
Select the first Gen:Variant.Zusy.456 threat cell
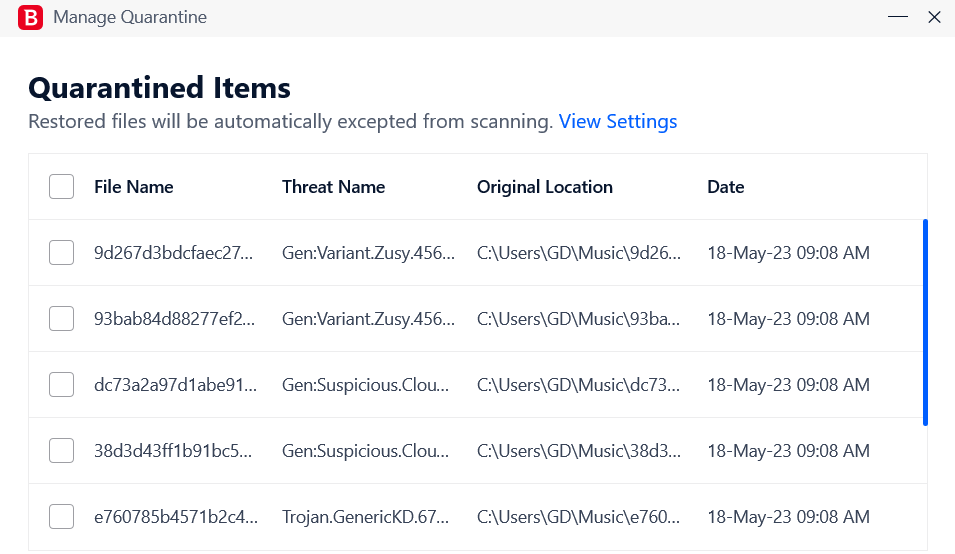click(x=368, y=253)
